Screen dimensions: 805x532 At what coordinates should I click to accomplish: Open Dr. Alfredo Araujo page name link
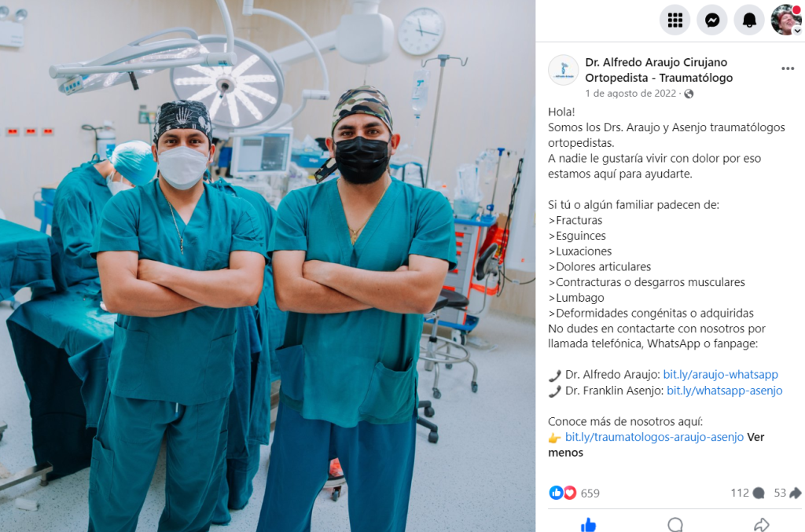659,70
